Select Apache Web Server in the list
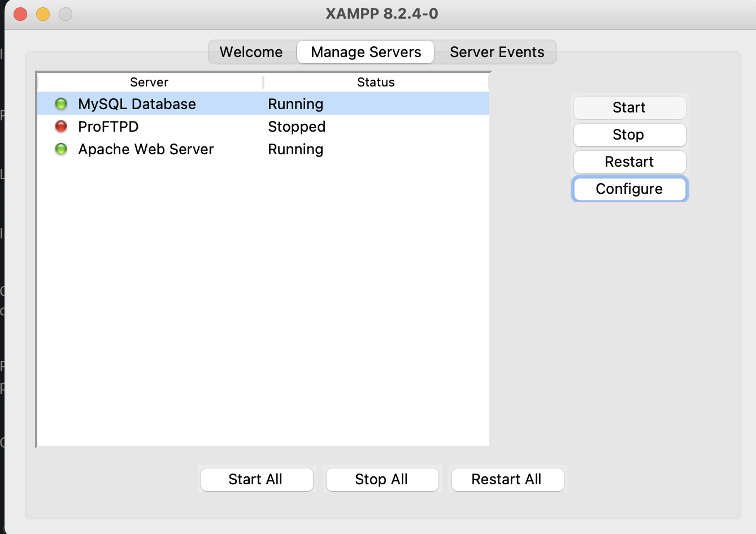756x534 pixels. coord(263,149)
